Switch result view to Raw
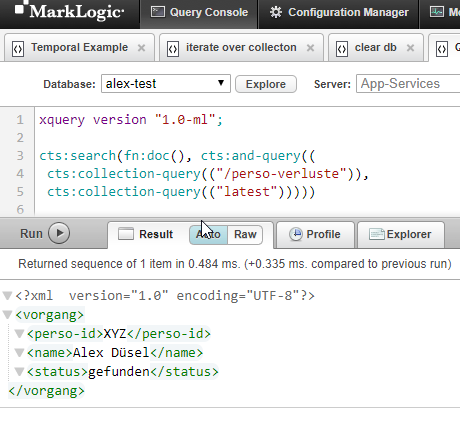This screenshot has width=460, height=427. point(245,235)
